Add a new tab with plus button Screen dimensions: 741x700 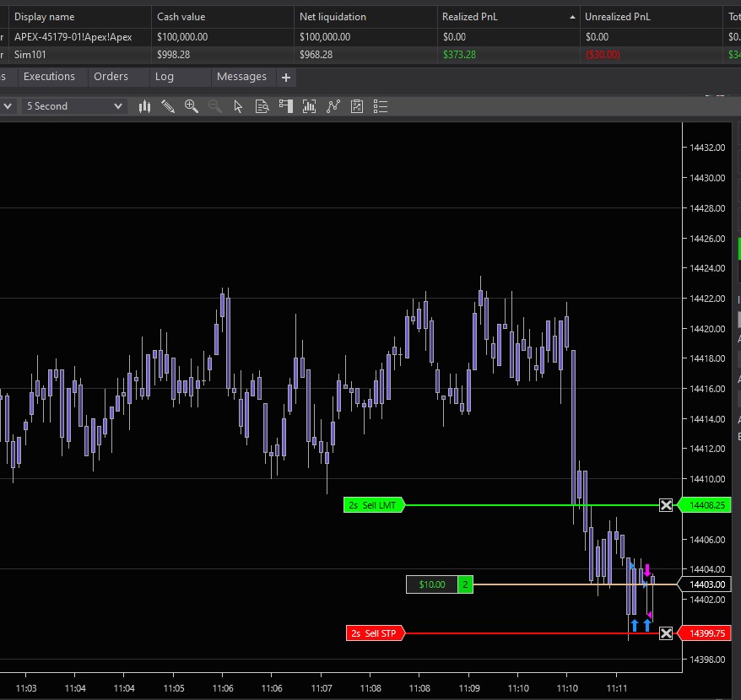[285, 78]
